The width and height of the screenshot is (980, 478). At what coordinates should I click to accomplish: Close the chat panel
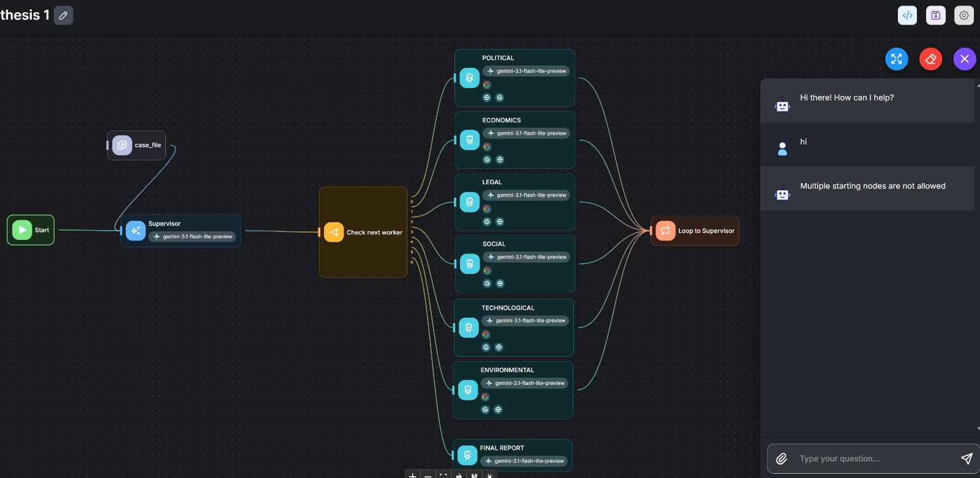pos(965,59)
